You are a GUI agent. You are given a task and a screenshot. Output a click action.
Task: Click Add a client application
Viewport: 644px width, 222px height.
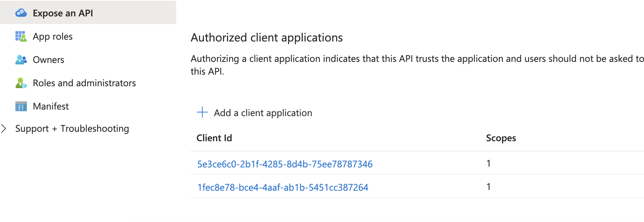point(263,113)
